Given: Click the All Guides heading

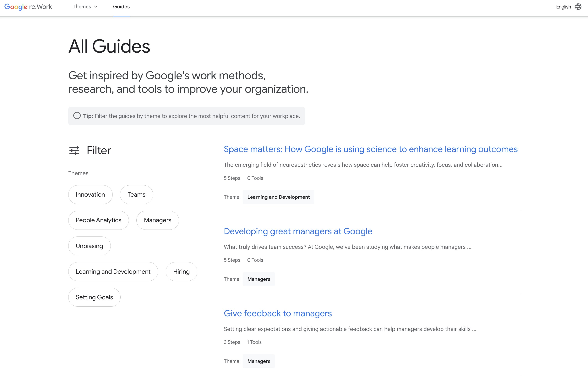Looking at the screenshot, I should [x=109, y=46].
